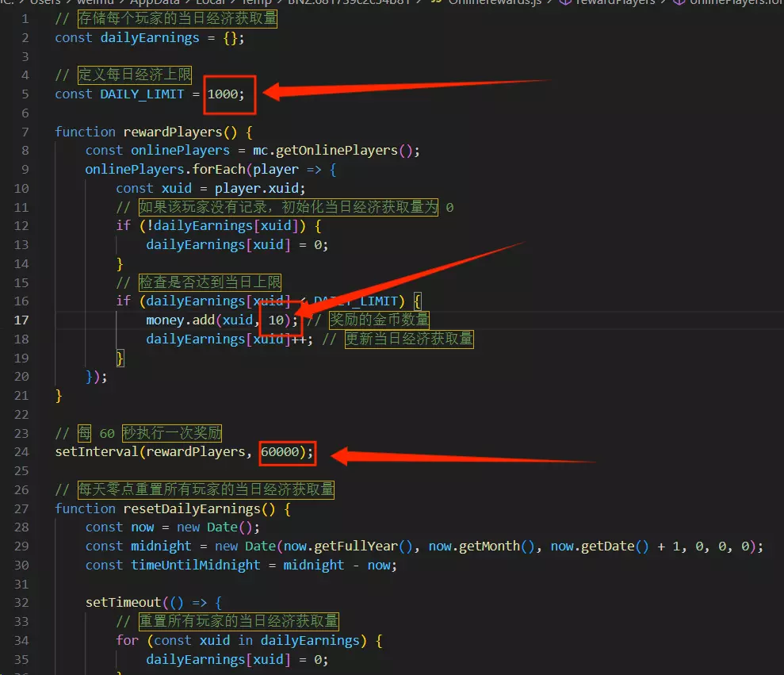Click the assignment value 0 on line 13
Screen dimensions: 784x675
(318, 245)
